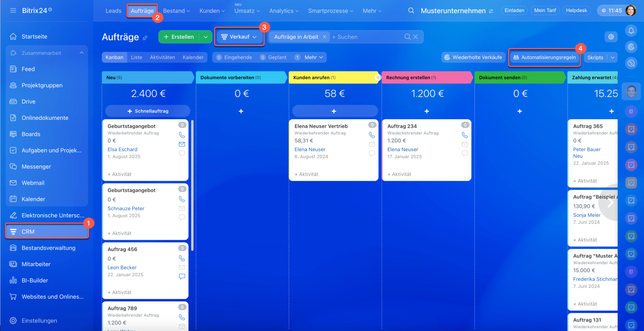Expand the Mehr menu in top navigation
Screen dimensions: 644x331
(372, 11)
